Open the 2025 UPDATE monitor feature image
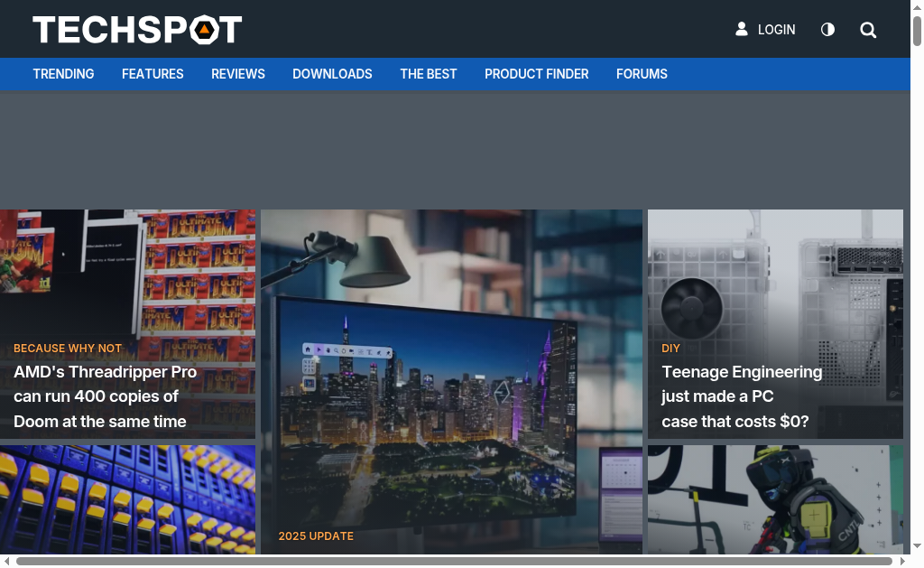Viewport: 924px width, 568px height. (x=451, y=382)
